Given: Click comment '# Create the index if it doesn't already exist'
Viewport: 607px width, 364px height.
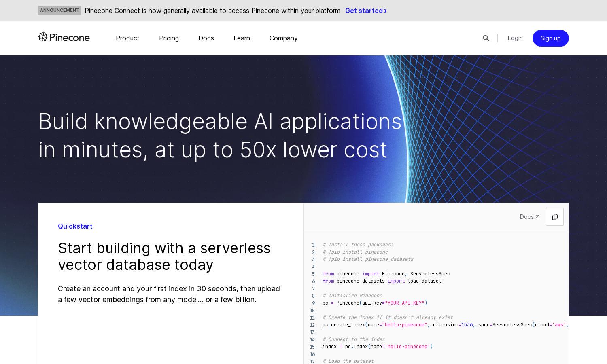Looking at the screenshot, I should (388, 317).
